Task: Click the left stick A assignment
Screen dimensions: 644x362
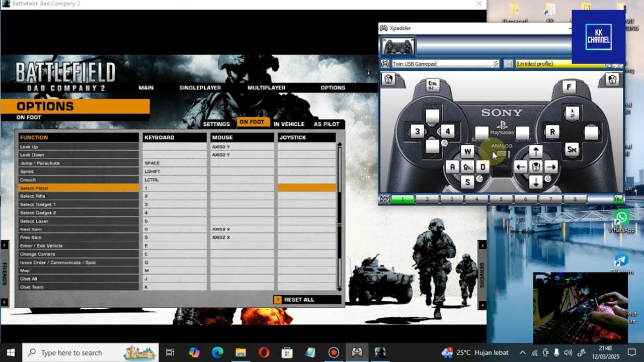Action: coord(452,167)
